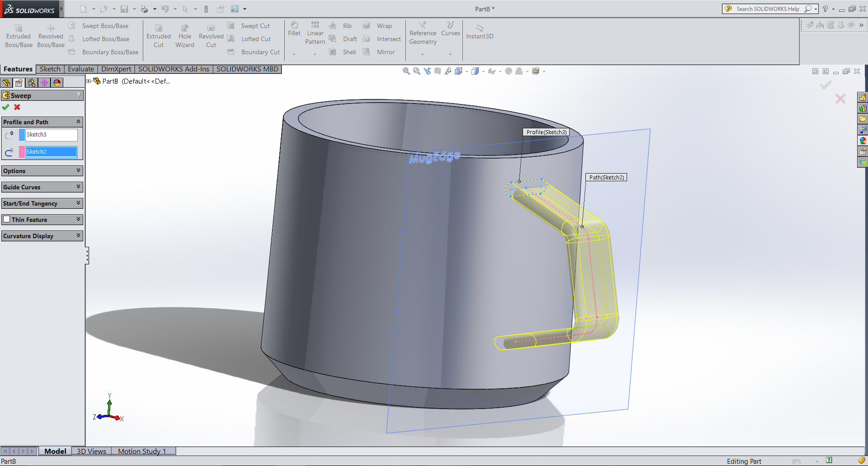Click the Path(Sketch2) callout label
This screenshot has width=868, height=466.
pos(606,177)
